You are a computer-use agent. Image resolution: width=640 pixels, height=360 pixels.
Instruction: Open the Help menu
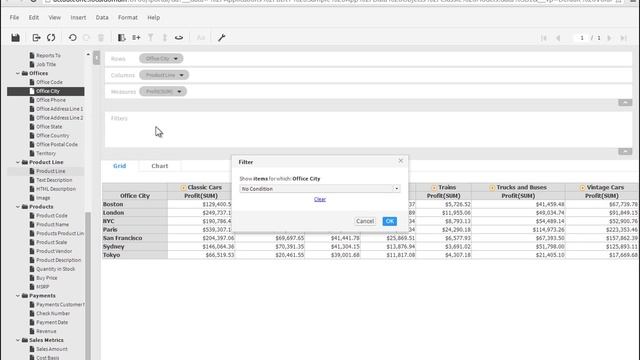point(153,18)
